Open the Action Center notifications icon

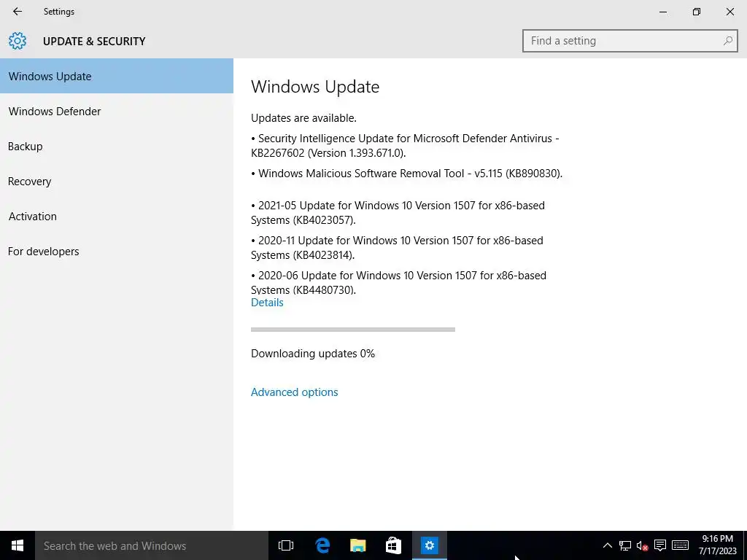pyautogui.click(x=659, y=545)
